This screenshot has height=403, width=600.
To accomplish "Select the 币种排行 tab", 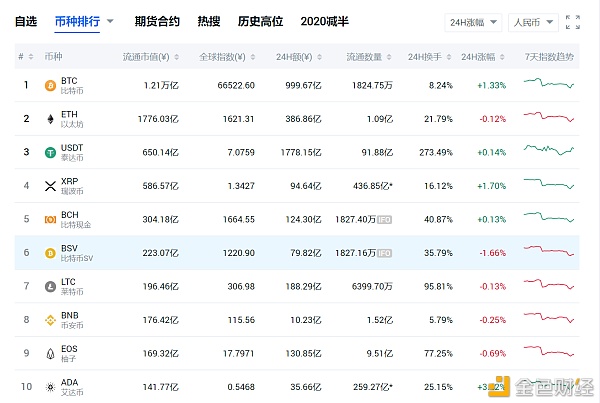I will click(77, 21).
